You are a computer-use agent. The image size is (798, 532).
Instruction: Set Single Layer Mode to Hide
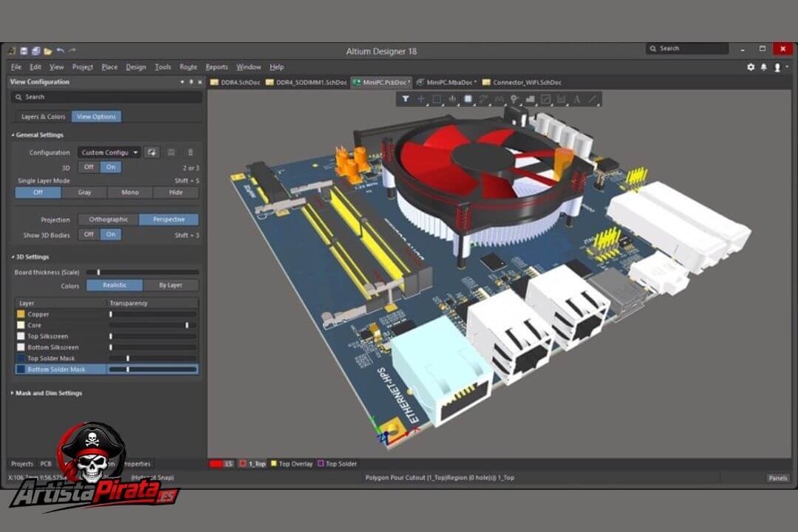click(176, 192)
